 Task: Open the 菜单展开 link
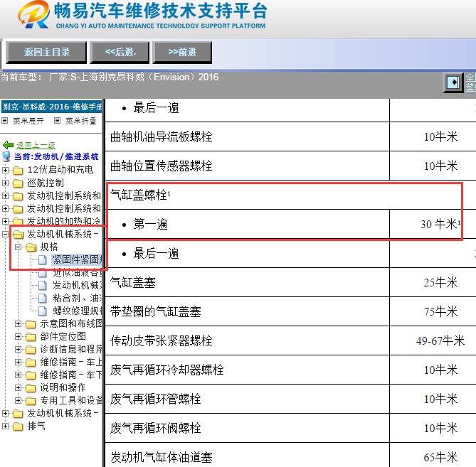tap(28, 121)
